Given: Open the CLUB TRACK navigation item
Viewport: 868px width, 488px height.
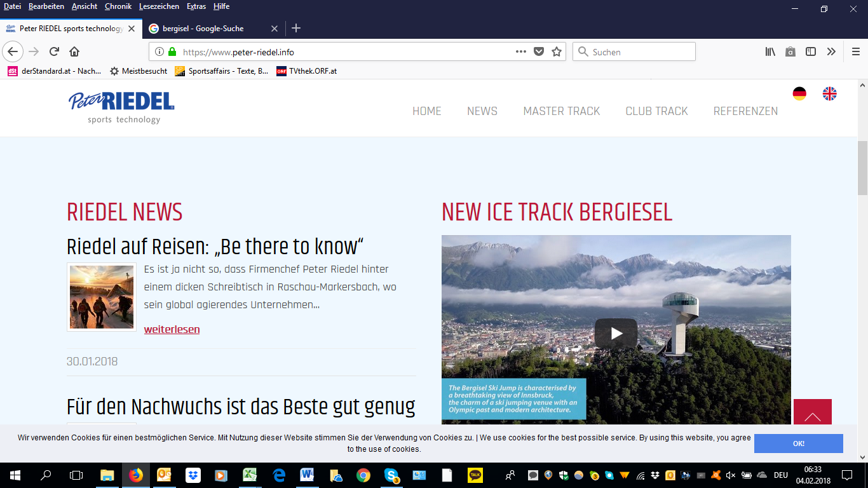Looking at the screenshot, I should click(657, 111).
